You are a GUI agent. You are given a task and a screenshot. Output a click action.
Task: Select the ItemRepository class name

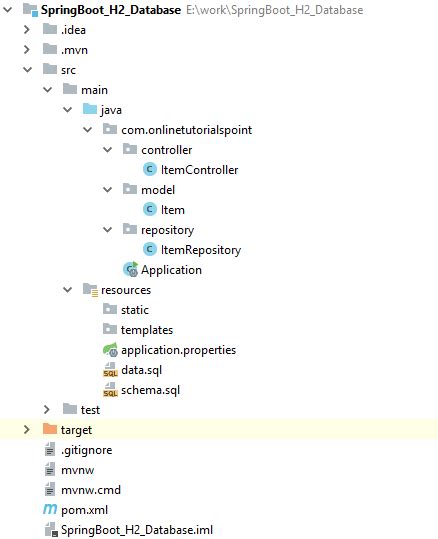[x=201, y=250]
